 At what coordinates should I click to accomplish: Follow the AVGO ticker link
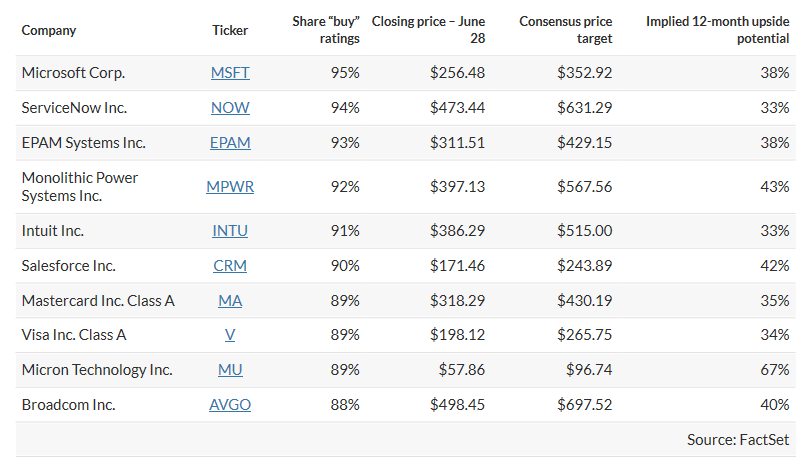(230, 405)
